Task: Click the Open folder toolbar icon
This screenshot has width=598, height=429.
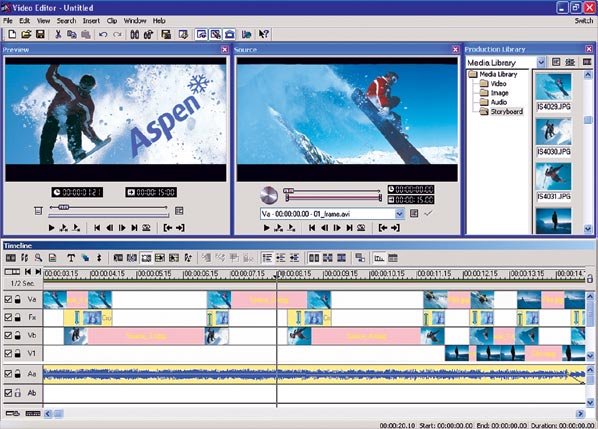Action: [26, 34]
